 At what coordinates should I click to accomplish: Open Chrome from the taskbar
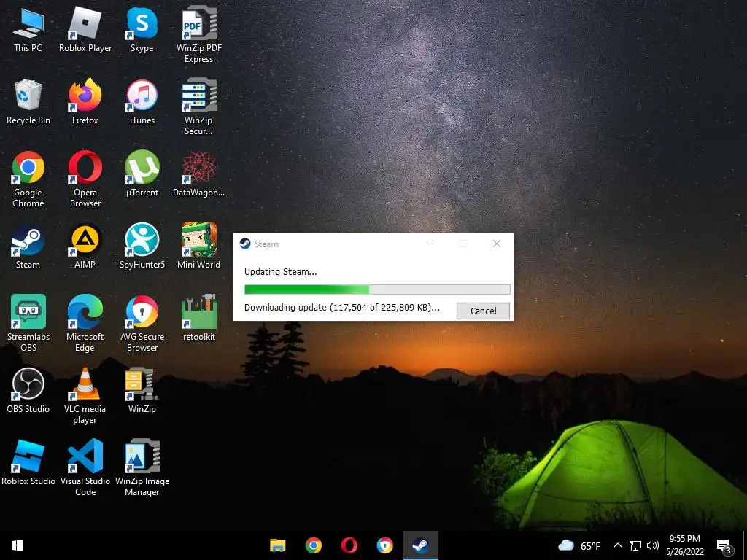[314, 545]
